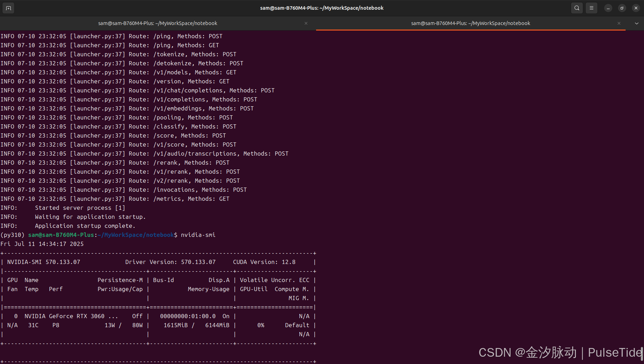Viewport: 644px width, 364px height.
Task: Click the /classify route line
Action: click(x=118, y=126)
